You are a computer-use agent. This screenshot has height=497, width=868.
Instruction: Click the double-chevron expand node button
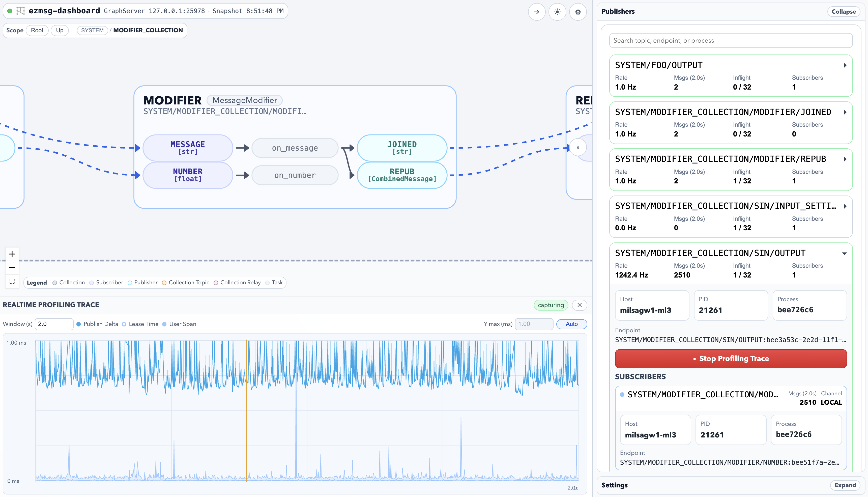click(578, 148)
